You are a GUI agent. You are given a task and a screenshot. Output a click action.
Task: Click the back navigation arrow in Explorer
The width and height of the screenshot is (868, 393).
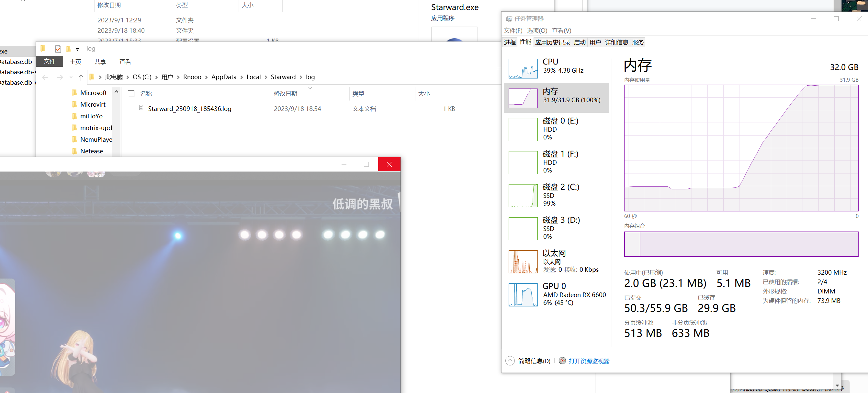click(46, 77)
